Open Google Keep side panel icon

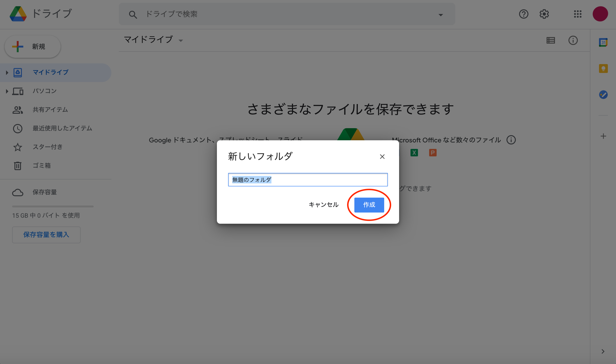(603, 69)
